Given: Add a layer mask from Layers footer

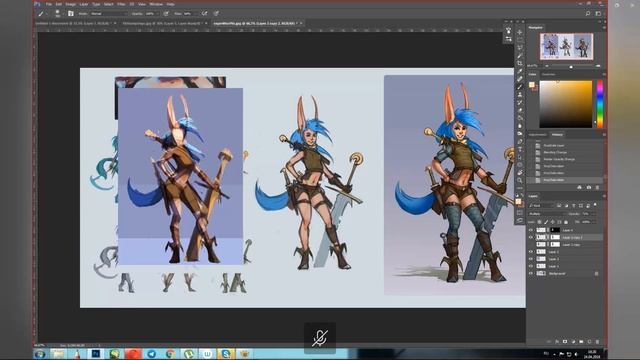Looking at the screenshot, I should click(x=565, y=342).
